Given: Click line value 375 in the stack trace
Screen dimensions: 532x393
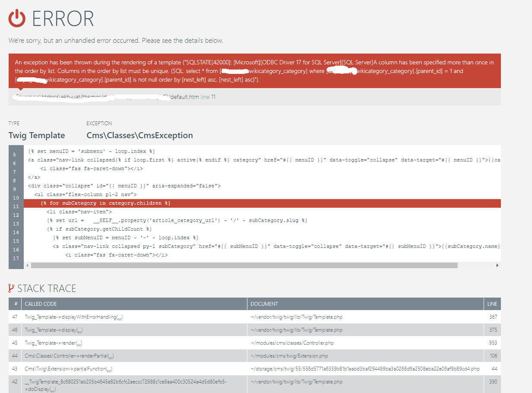Looking at the screenshot, I should coord(493,330).
